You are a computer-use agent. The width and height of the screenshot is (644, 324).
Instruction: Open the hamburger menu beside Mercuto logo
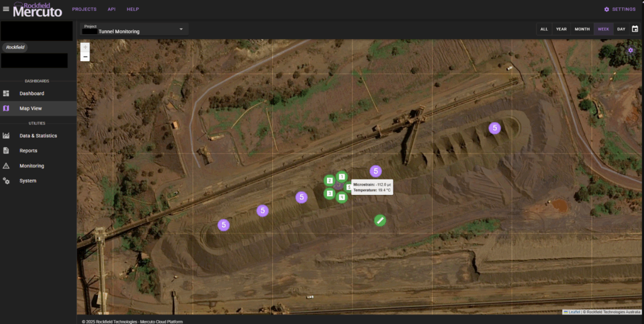[6, 9]
